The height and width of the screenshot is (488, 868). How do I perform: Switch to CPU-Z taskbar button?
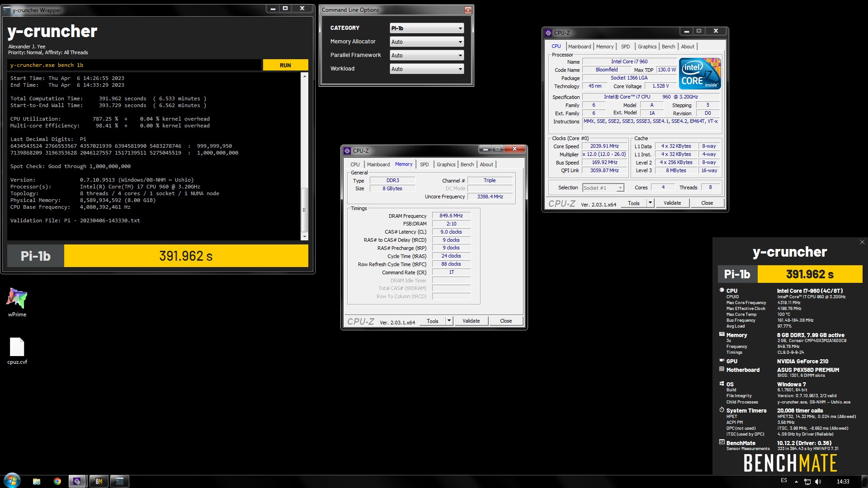[x=77, y=481]
